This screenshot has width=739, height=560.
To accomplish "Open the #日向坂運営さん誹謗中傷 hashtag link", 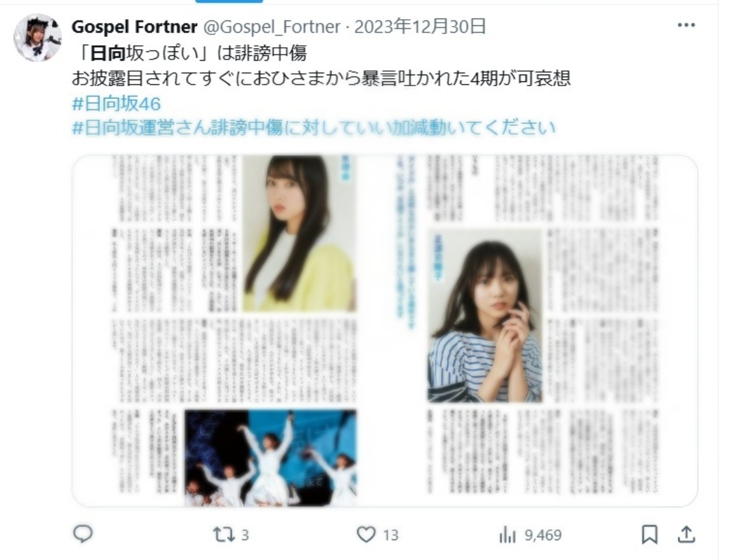I will click(x=313, y=128).
